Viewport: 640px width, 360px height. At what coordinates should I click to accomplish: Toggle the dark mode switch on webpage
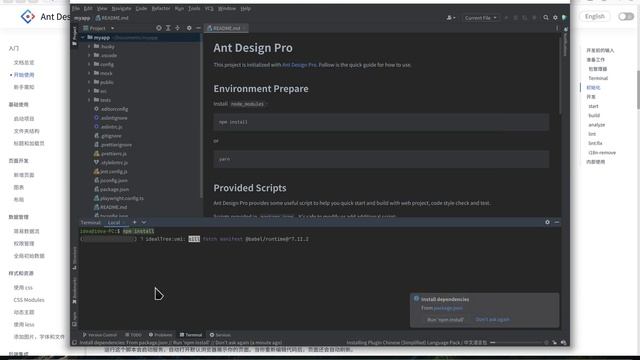pyautogui.click(x=626, y=16)
